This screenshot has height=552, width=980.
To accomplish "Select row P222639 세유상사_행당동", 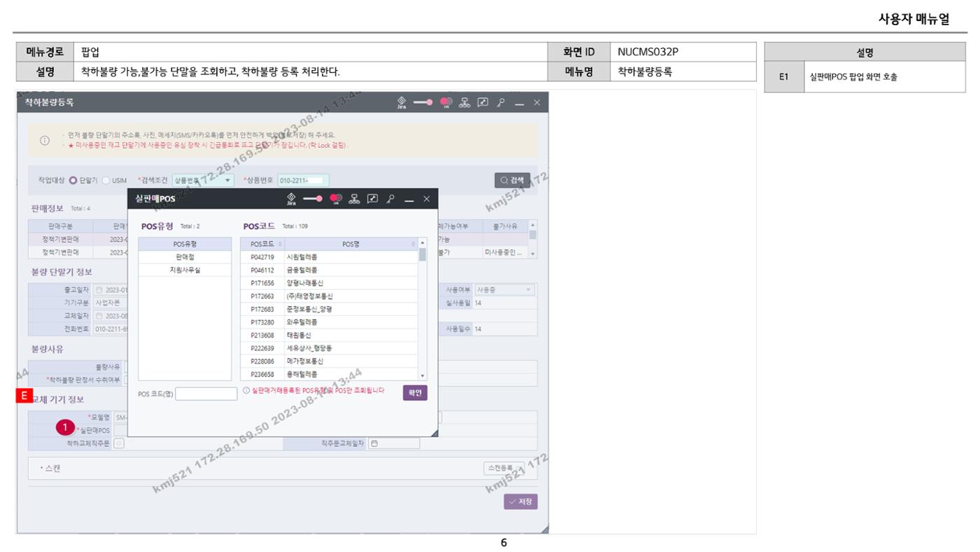I will coord(329,348).
